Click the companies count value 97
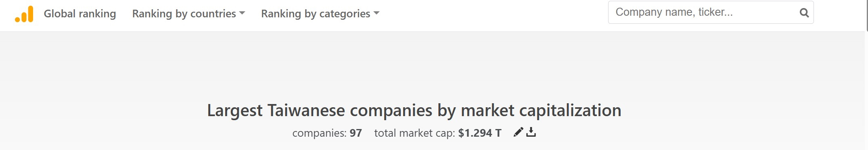868x150 pixels. tap(356, 133)
